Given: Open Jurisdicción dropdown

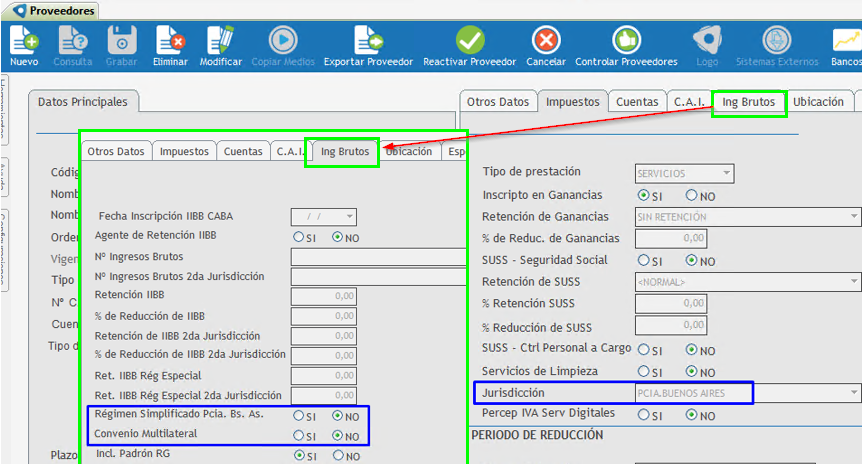Looking at the screenshot, I should coord(854,393).
